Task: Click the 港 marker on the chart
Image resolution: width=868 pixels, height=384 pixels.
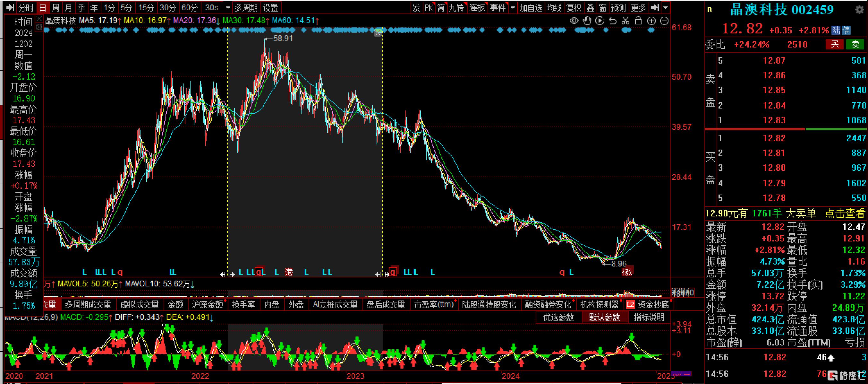Action: 289,272
